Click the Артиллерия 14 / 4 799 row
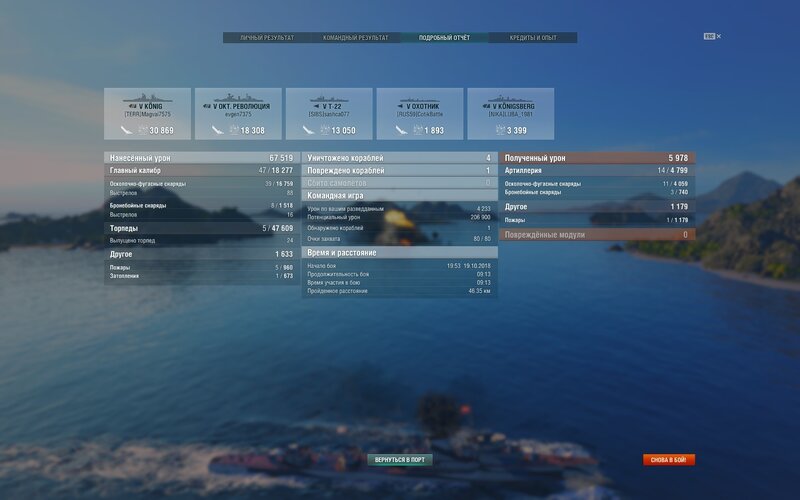 [597, 170]
